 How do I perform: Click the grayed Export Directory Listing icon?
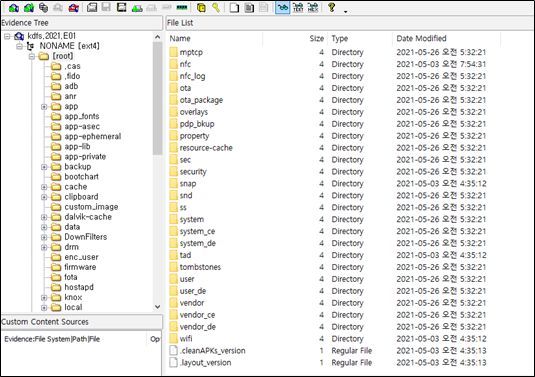click(264, 7)
